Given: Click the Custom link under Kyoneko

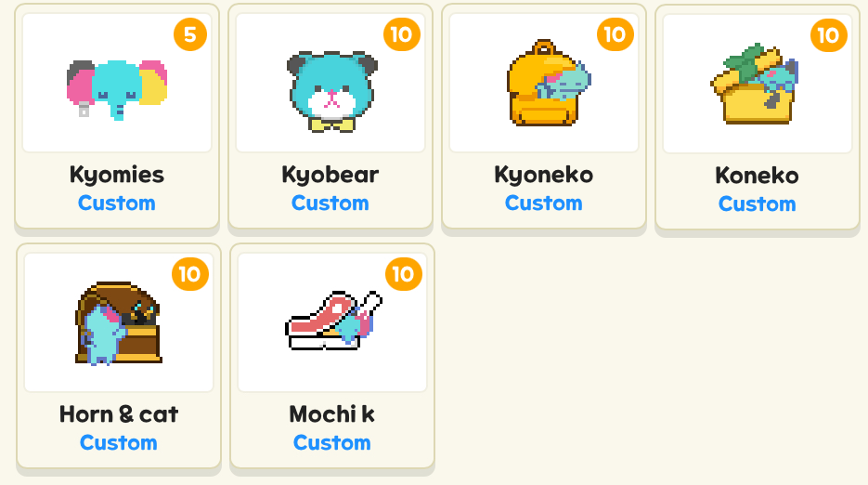Looking at the screenshot, I should point(544,203).
